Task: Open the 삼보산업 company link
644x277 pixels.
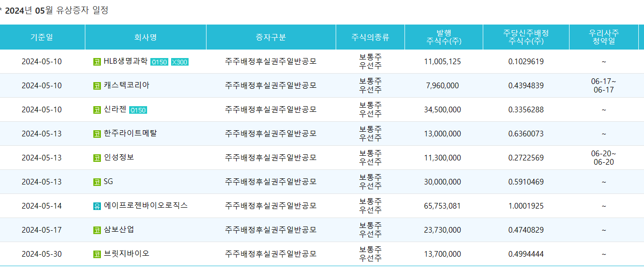Action: tap(119, 230)
